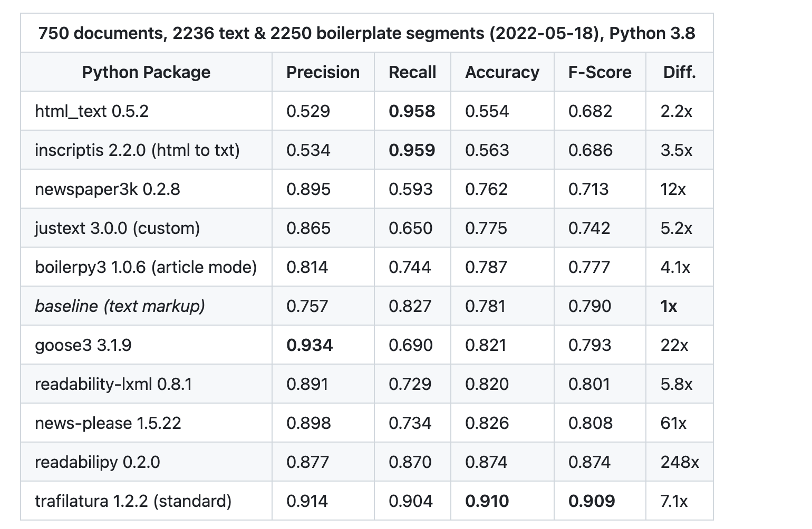
Task: Click the trafilatura 1.2.2 (standard) cell
Action: pyautogui.click(x=133, y=501)
